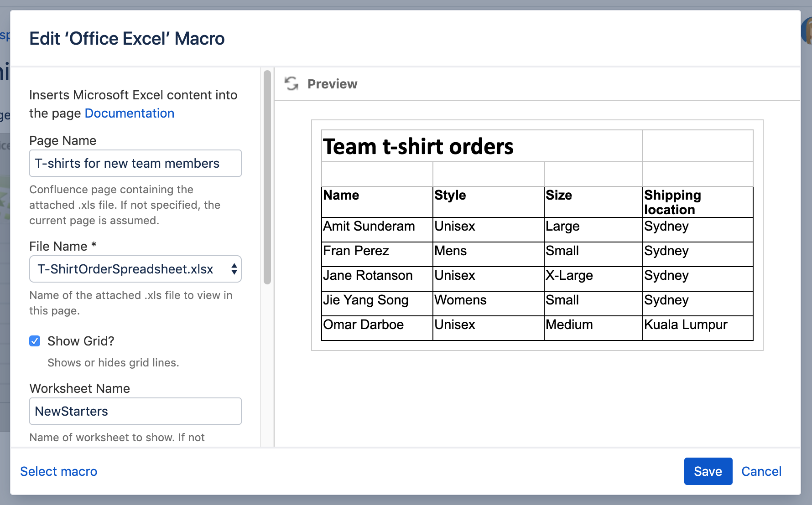812x505 pixels.
Task: Toggle the Show Grid checkbox
Action: (x=35, y=341)
